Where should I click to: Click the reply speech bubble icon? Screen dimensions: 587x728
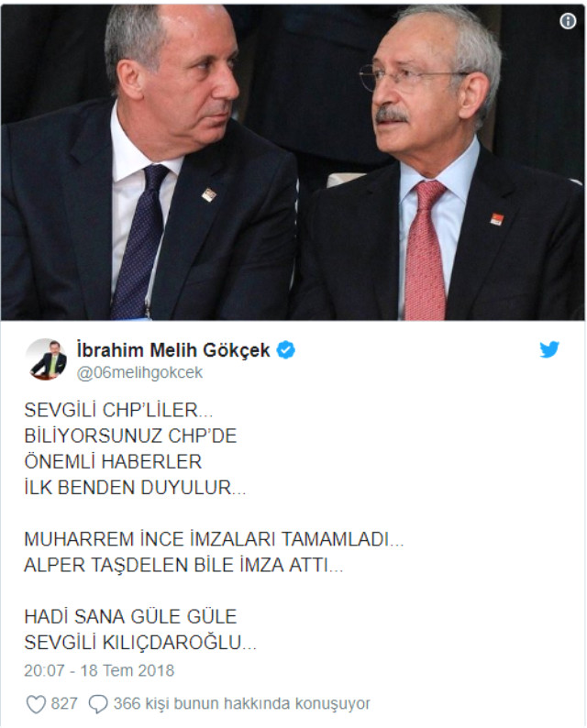pos(98,704)
